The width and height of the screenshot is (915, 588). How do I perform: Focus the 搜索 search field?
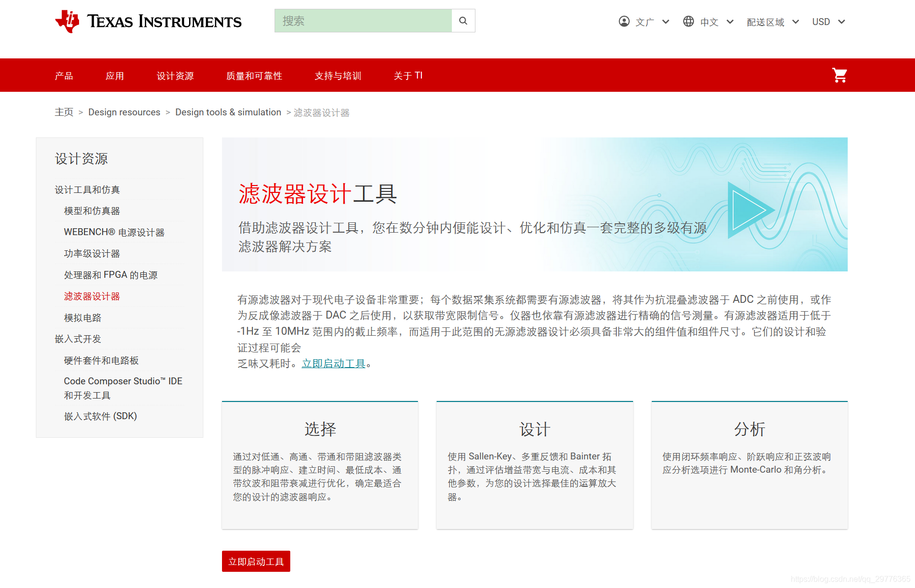[x=363, y=21]
